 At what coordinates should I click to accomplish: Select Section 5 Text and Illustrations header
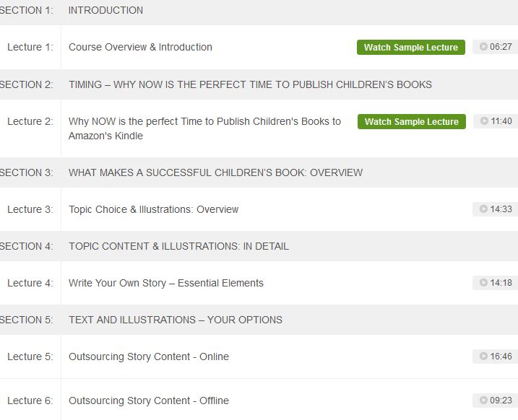tap(259, 320)
